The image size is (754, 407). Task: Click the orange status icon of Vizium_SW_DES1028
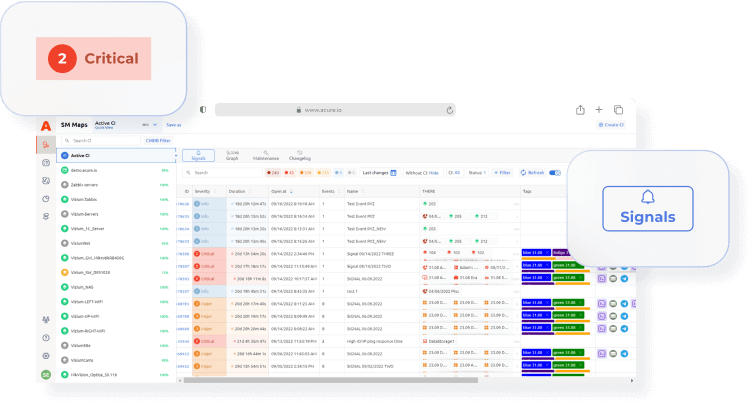pos(64,272)
